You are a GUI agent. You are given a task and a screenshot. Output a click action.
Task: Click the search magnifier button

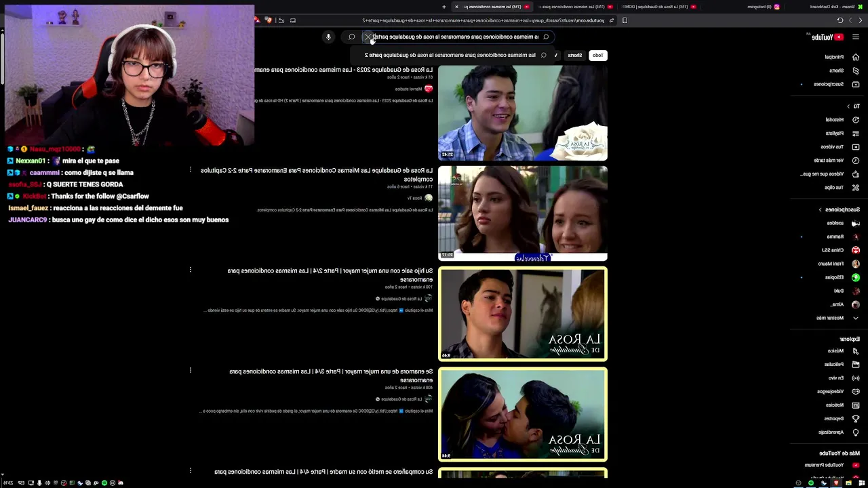(351, 37)
